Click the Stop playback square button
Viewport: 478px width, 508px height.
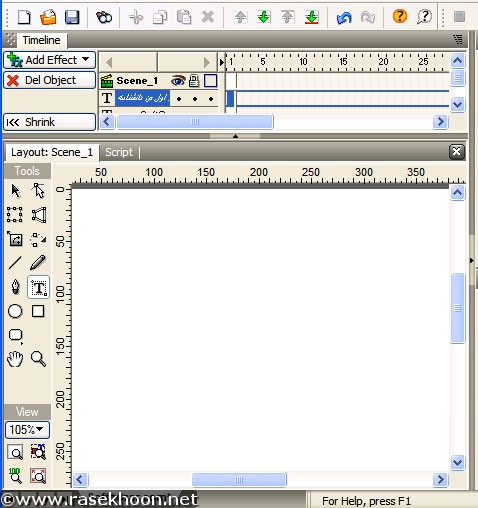(459, 16)
